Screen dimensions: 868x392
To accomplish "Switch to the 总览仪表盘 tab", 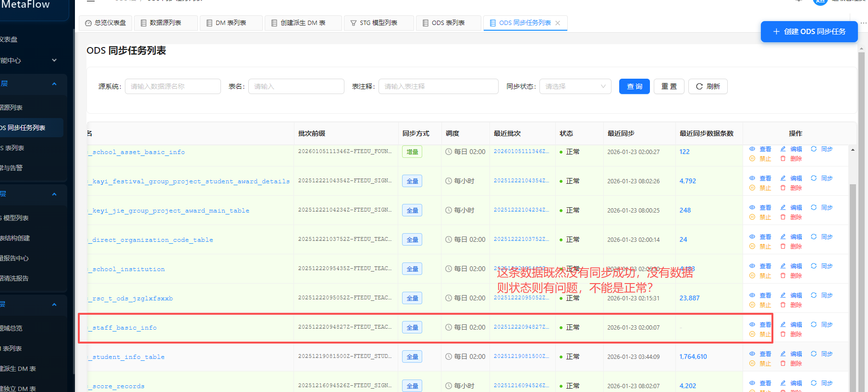I will (106, 23).
